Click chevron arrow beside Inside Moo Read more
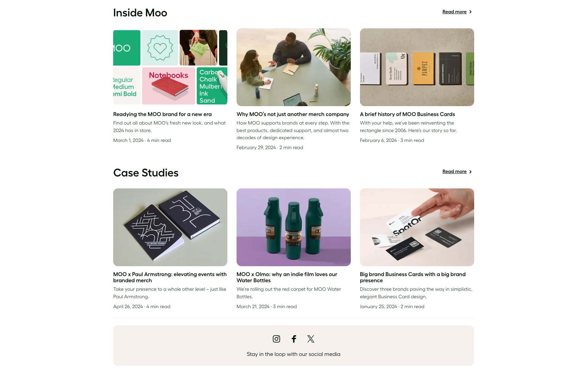The width and height of the screenshot is (588, 373). pos(470,12)
